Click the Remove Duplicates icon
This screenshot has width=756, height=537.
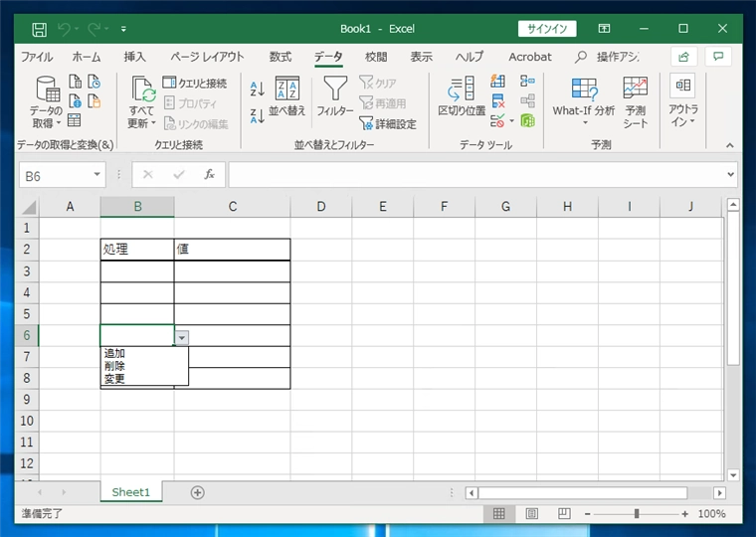click(497, 101)
